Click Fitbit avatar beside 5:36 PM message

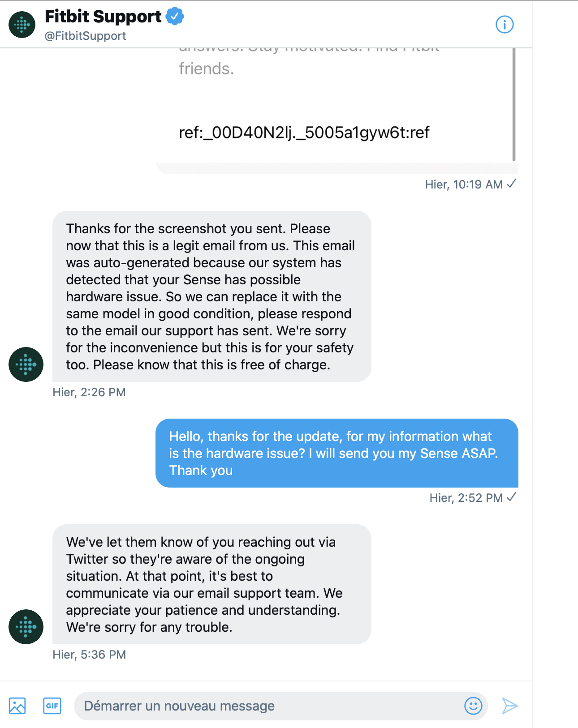click(x=26, y=627)
